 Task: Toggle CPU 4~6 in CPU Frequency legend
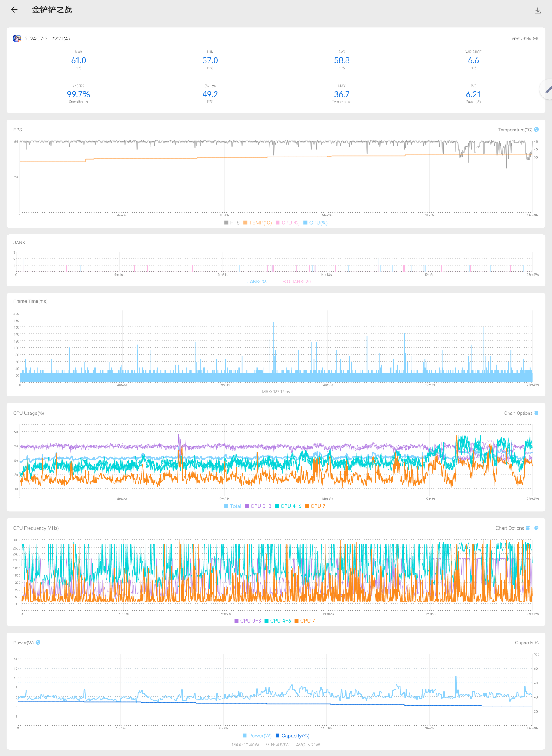[278, 621]
